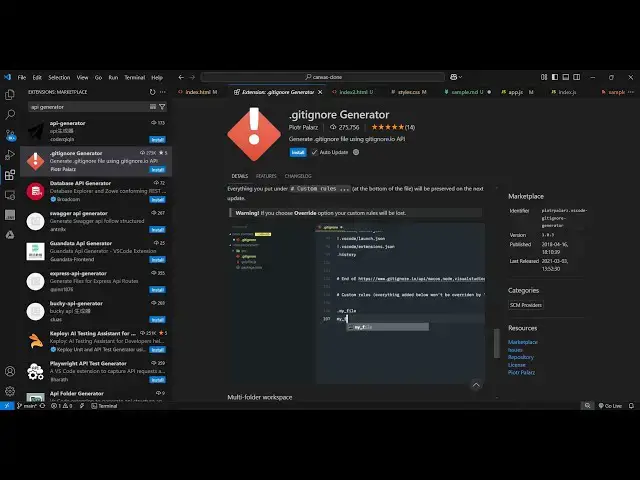Open Run and Debug view
The image size is (640, 480).
tap(10, 155)
